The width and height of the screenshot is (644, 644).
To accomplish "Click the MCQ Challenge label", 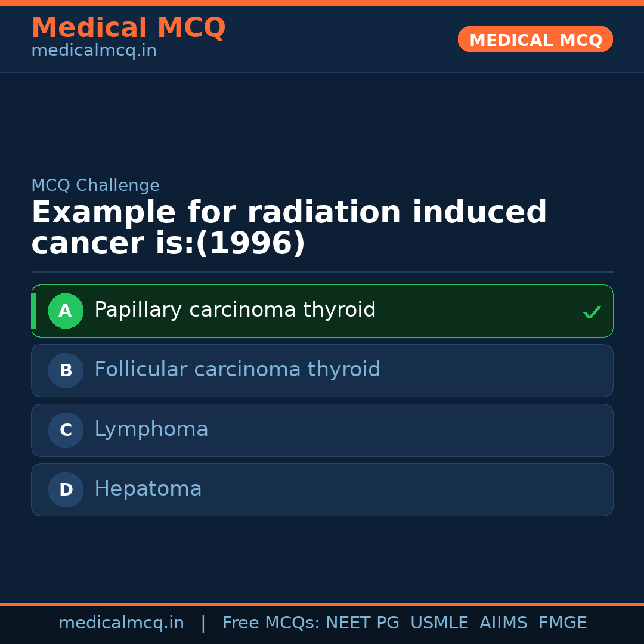I will point(95,186).
